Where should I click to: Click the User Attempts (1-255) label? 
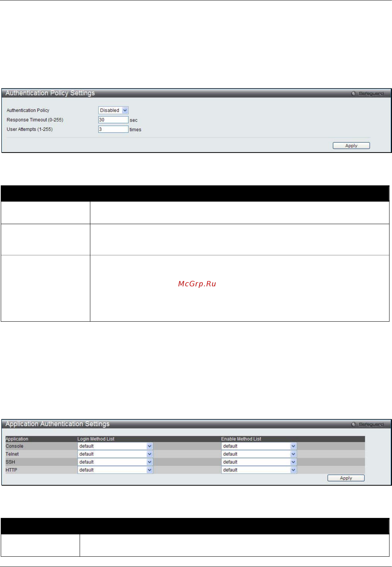(30, 129)
